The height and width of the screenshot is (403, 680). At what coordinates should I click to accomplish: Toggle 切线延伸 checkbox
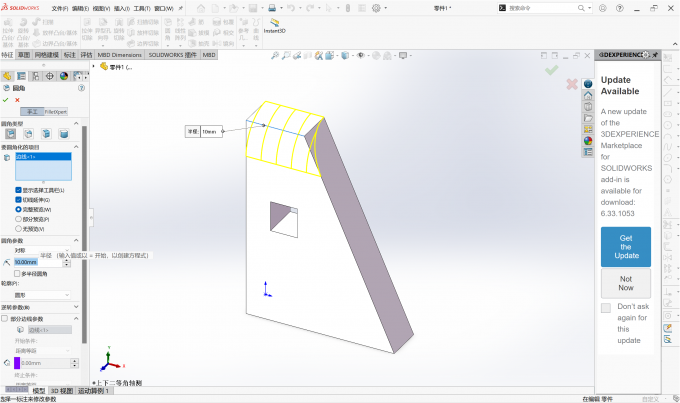18,200
